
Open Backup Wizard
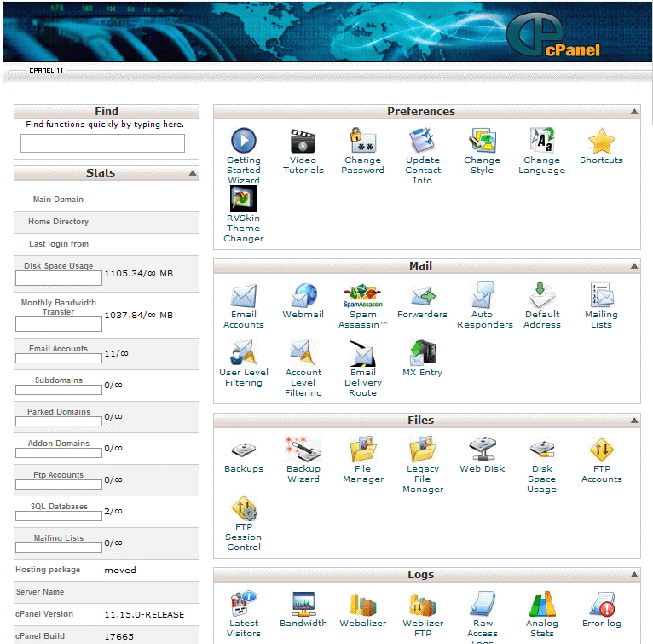pyautogui.click(x=303, y=460)
